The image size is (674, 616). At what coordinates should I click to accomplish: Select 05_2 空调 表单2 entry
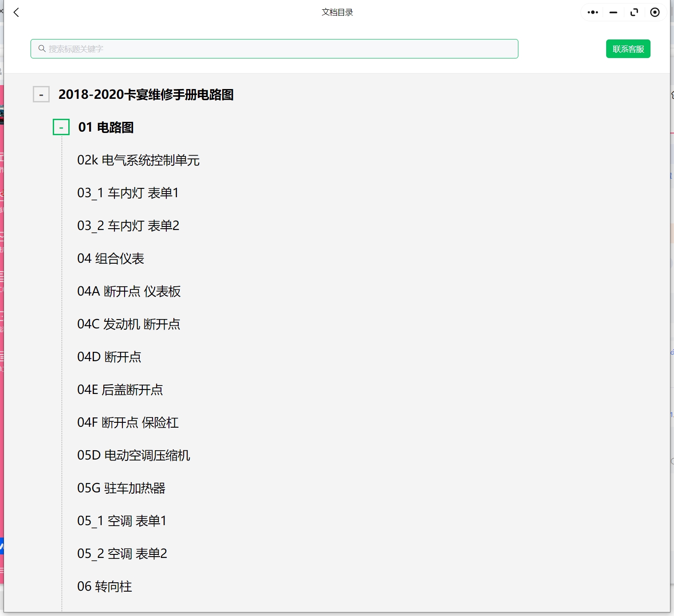[x=122, y=554]
